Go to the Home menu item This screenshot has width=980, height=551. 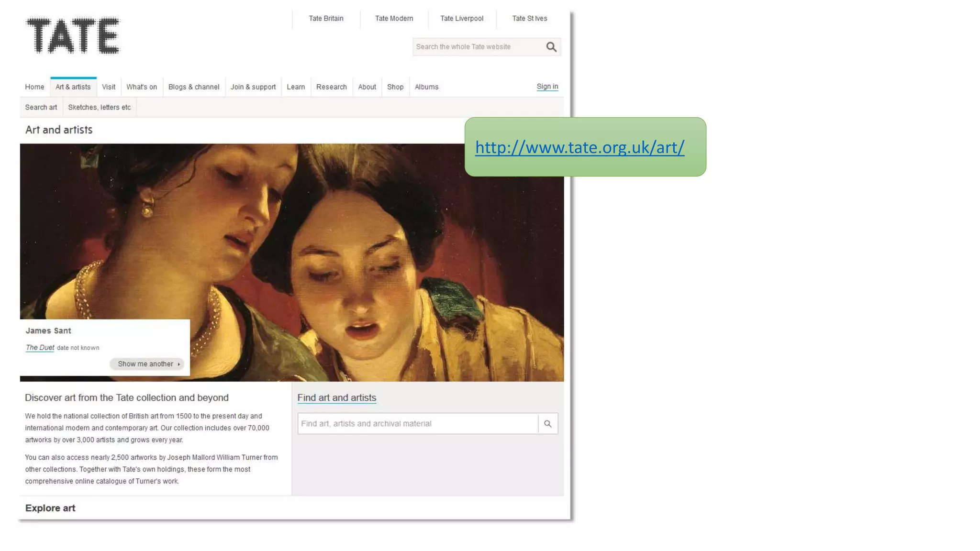click(34, 87)
